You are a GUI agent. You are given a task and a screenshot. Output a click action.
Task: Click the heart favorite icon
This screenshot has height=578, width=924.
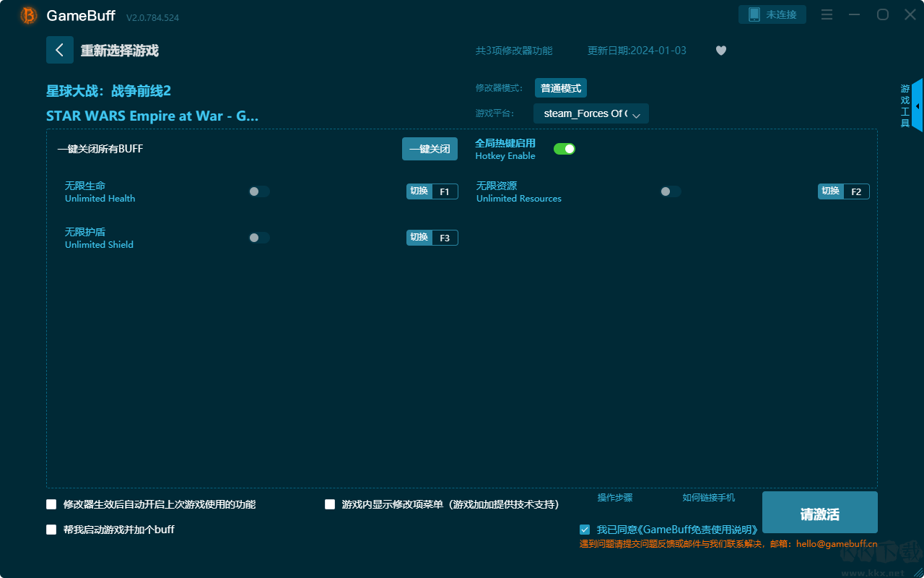(x=721, y=51)
